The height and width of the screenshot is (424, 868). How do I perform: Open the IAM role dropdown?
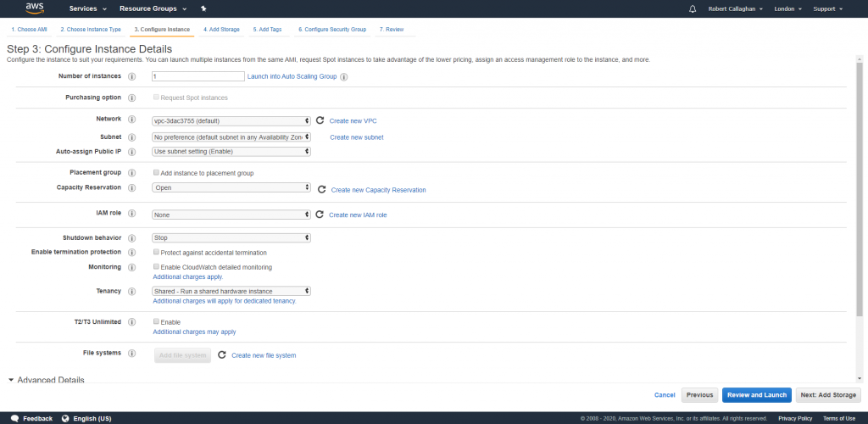click(231, 215)
